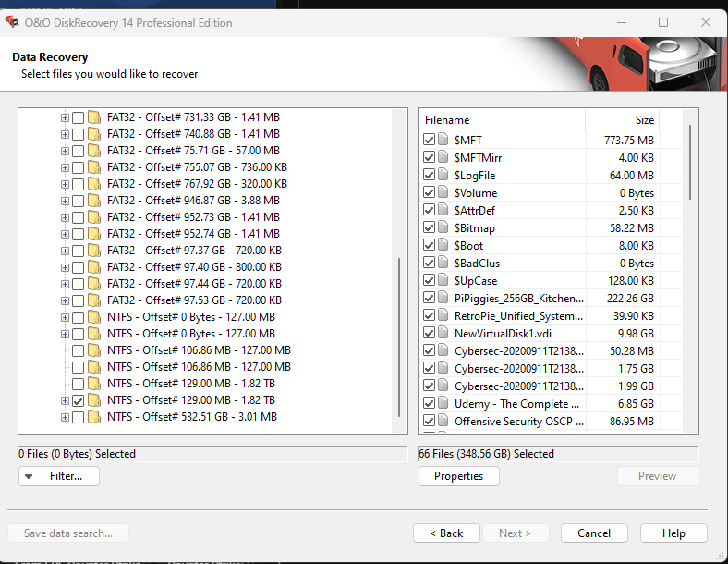
Task: Expand the checked NTFS 129.00 MB 1.82 TB node
Action: 65,400
